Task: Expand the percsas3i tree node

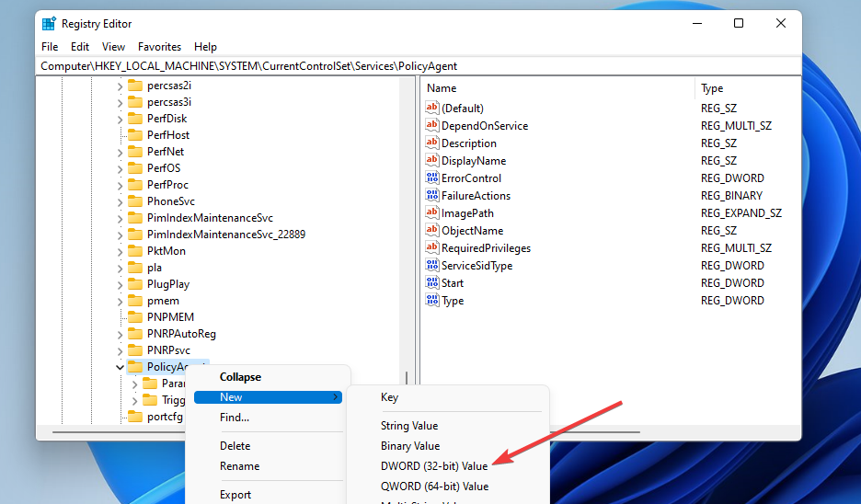Action: click(x=120, y=102)
